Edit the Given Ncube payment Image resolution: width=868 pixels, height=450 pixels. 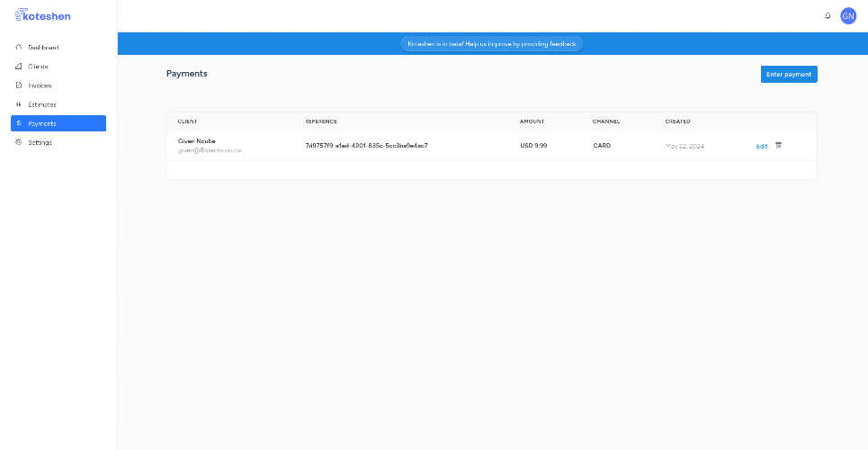762,147
